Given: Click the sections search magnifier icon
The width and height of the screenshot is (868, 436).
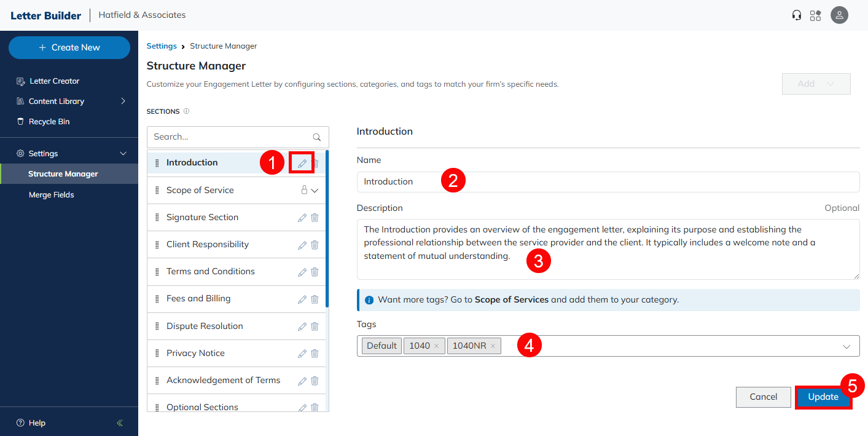Looking at the screenshot, I should click(x=317, y=137).
